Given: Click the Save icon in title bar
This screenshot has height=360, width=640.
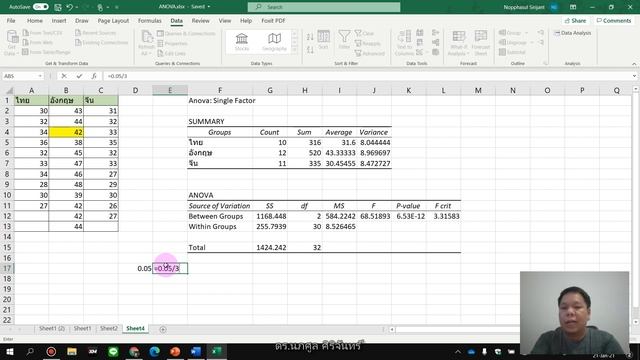Looking at the screenshot, I should pyautogui.click(x=58, y=7).
